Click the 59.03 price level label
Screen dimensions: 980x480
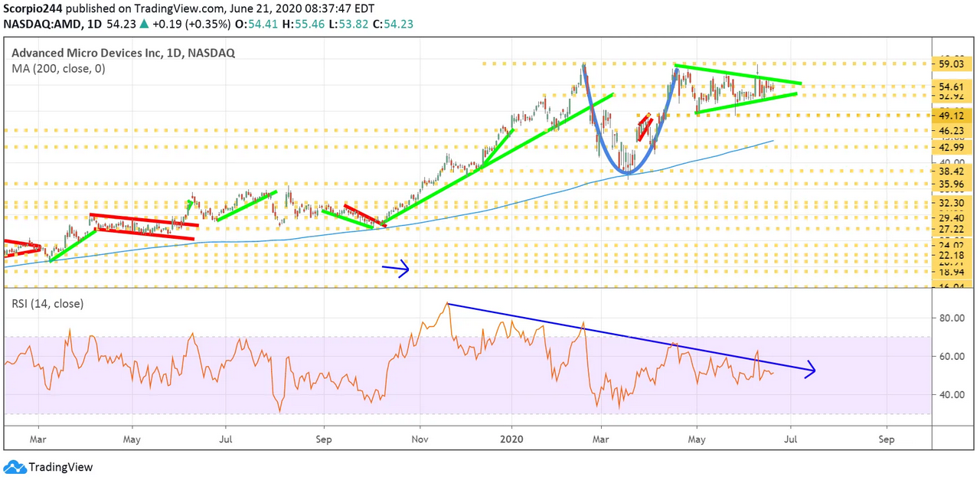click(x=953, y=65)
